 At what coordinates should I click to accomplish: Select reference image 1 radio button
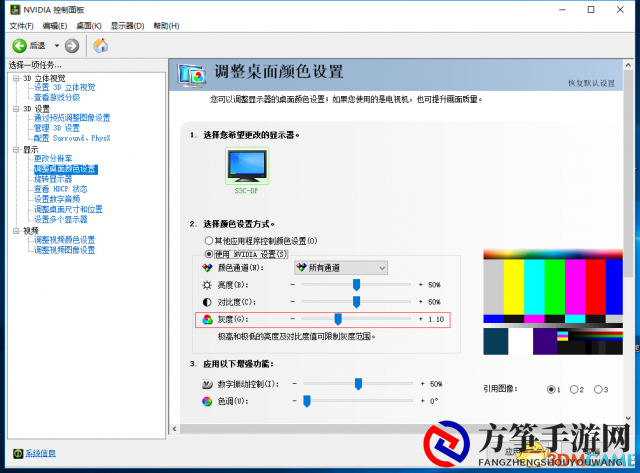[x=551, y=389]
